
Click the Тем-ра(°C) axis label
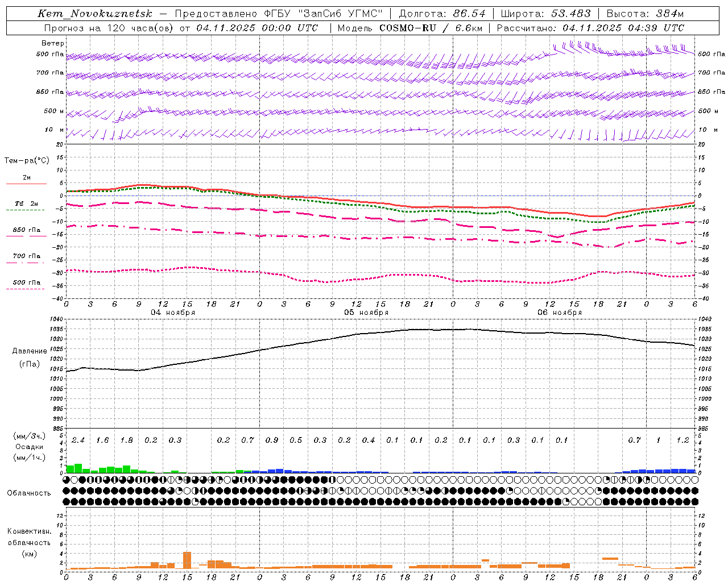click(27, 161)
